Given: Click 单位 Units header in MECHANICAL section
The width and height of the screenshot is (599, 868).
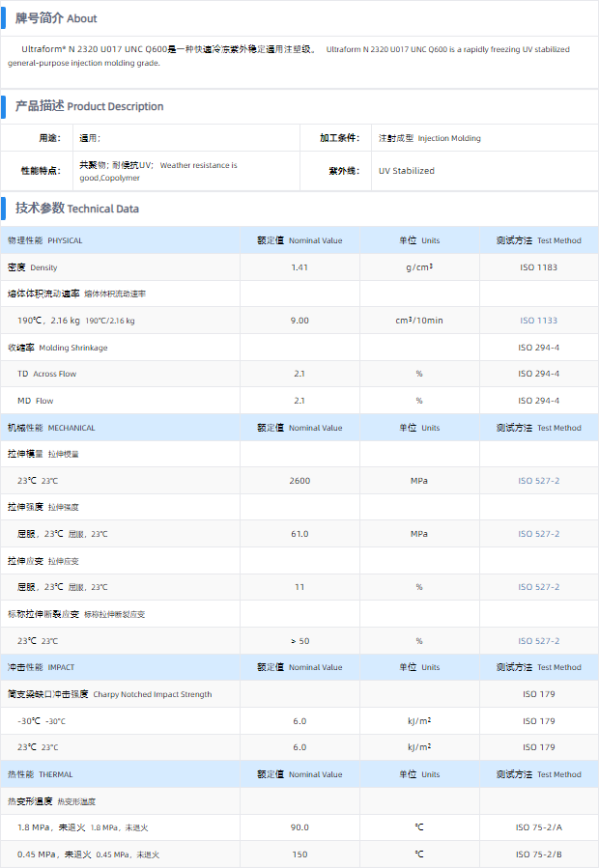Looking at the screenshot, I should (x=419, y=428).
